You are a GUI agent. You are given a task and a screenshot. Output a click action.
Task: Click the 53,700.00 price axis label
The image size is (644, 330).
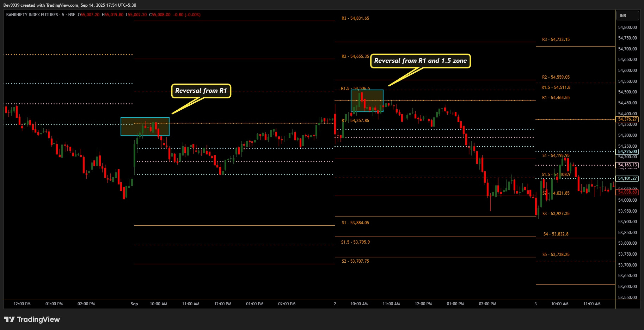[627, 265]
